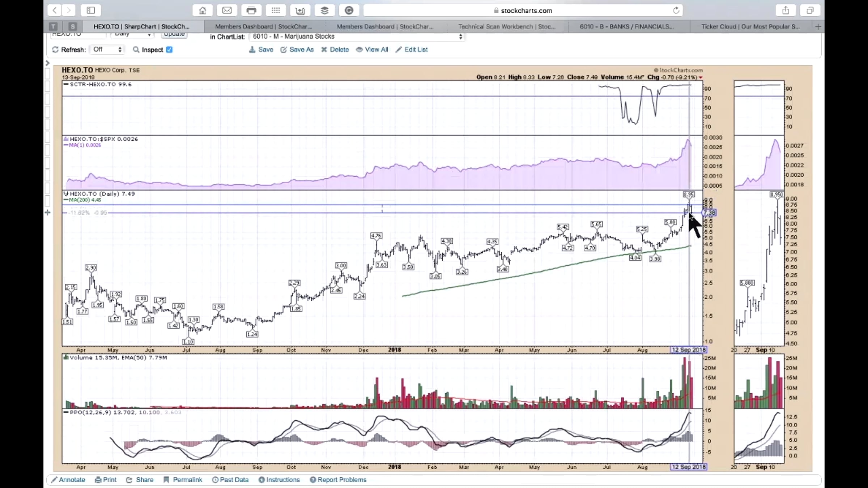Delete the current saved chart
Image resolution: width=868 pixels, height=488 pixels.
[335, 50]
